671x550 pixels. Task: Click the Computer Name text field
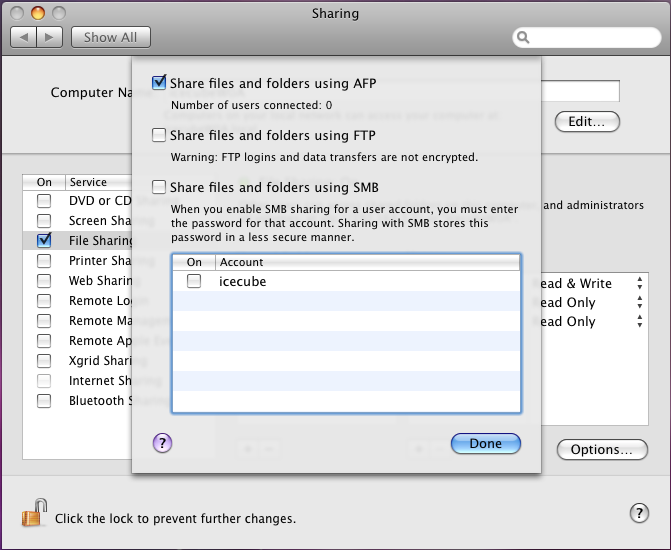580,91
